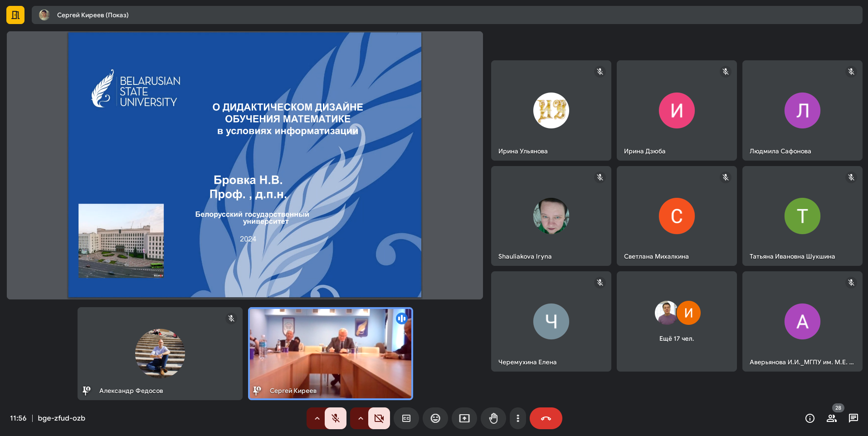Click Shauliakova Iryna's participant tile
The height and width of the screenshot is (436, 868).
551,216
